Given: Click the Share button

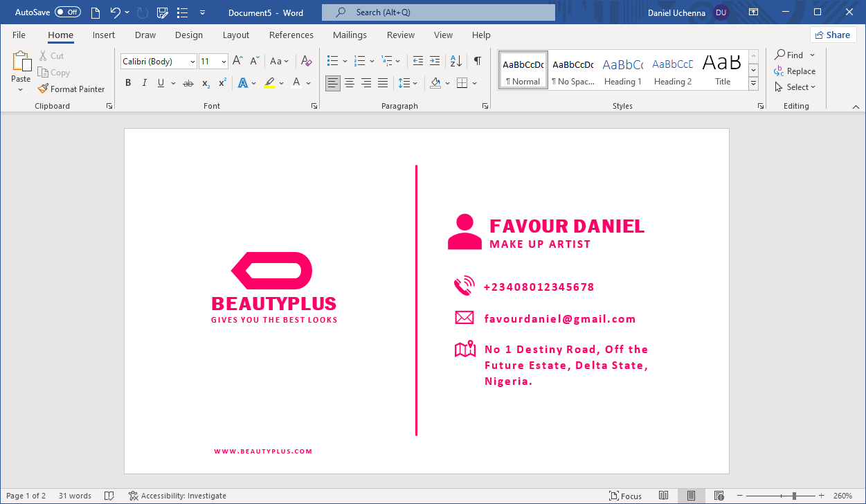Looking at the screenshot, I should [833, 34].
